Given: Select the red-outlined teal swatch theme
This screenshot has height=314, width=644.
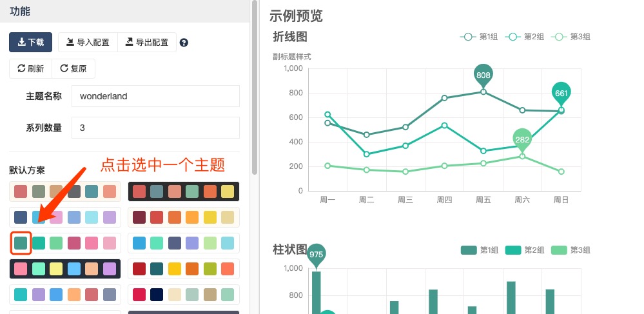Looking at the screenshot, I should pyautogui.click(x=21, y=243).
